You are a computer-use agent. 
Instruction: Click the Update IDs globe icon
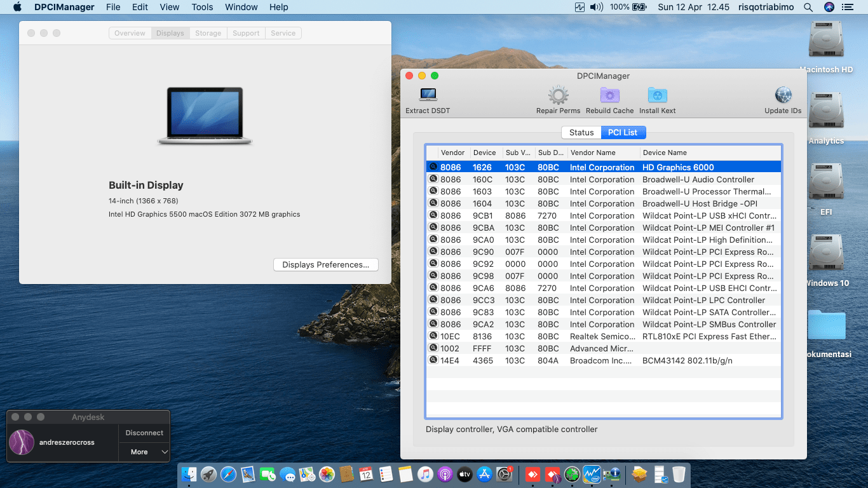(x=783, y=95)
